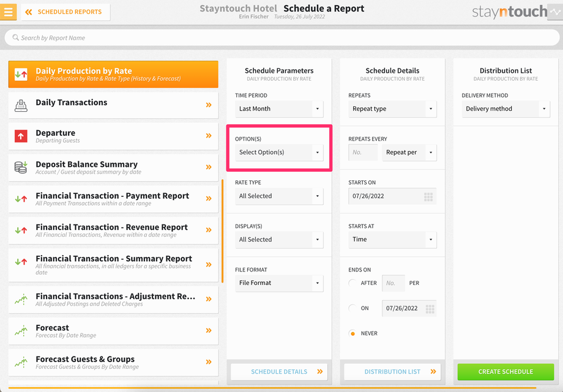Click the Distribution List panel heading
Viewport: 563px width, 392px height.
point(505,71)
